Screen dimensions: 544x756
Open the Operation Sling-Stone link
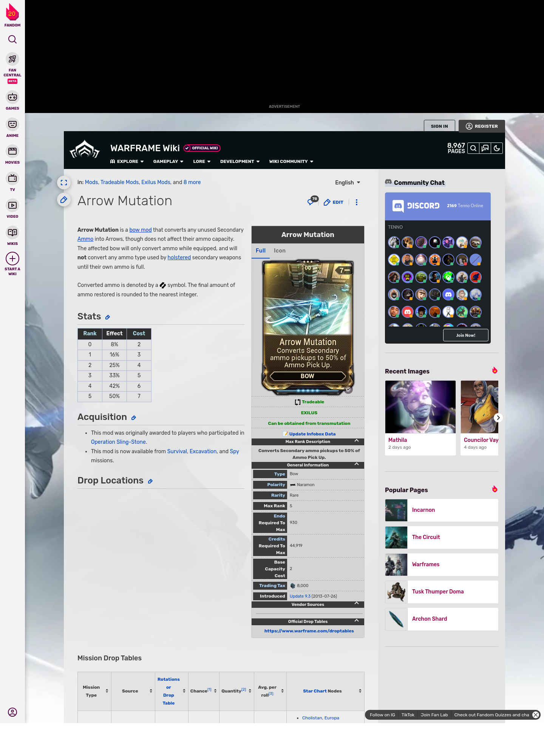click(118, 442)
